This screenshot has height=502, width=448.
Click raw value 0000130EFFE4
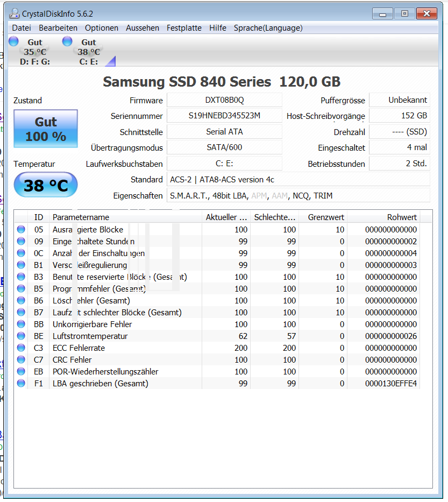pyautogui.click(x=390, y=383)
